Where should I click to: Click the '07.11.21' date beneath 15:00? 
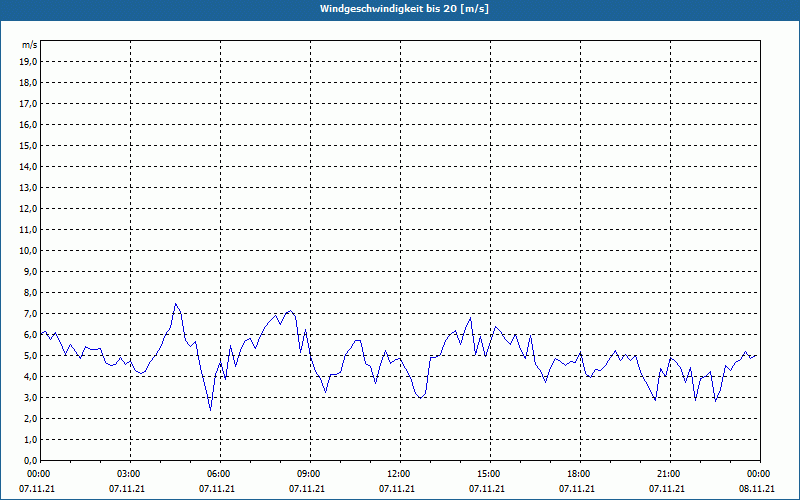pyautogui.click(x=487, y=489)
